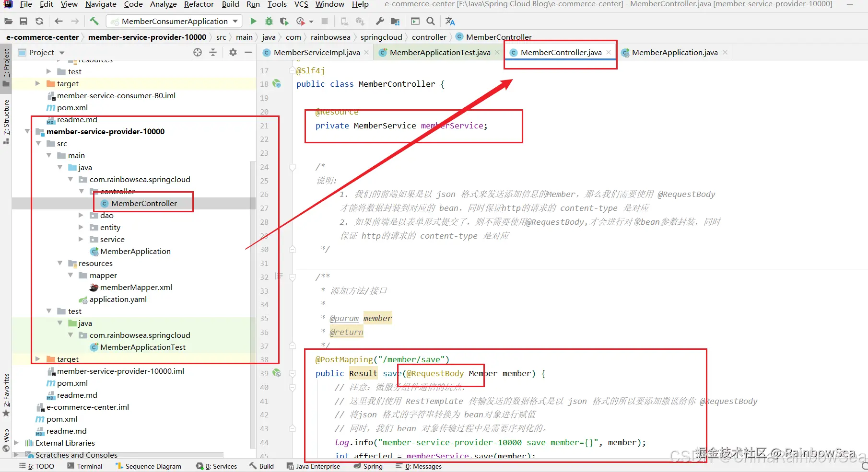This screenshot has height=472, width=868.
Task: Run with Coverage shield icon
Action: click(x=284, y=21)
